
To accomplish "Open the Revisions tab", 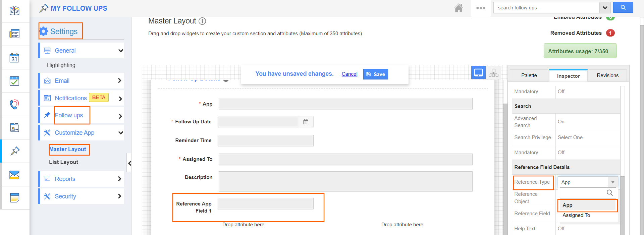I will coord(607,75).
